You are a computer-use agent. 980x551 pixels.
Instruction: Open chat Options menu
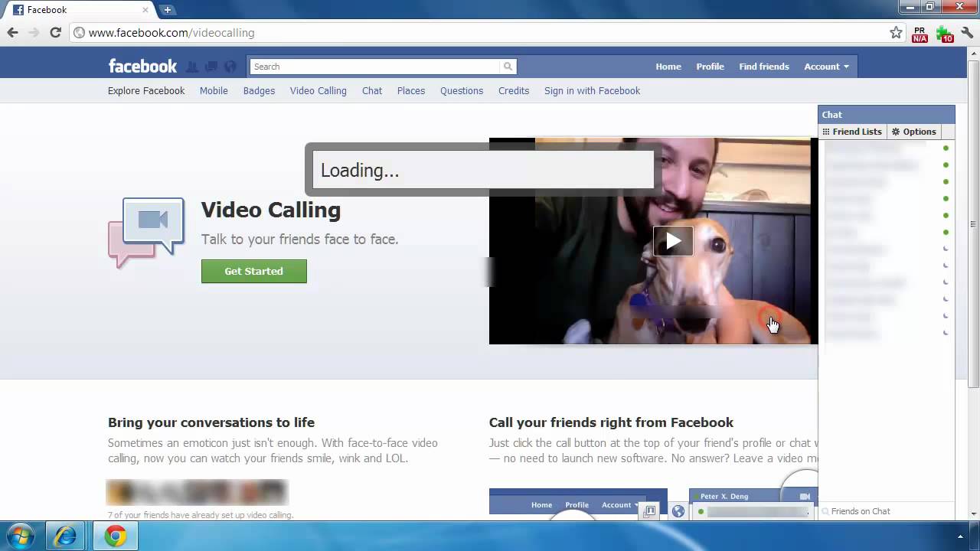click(914, 132)
